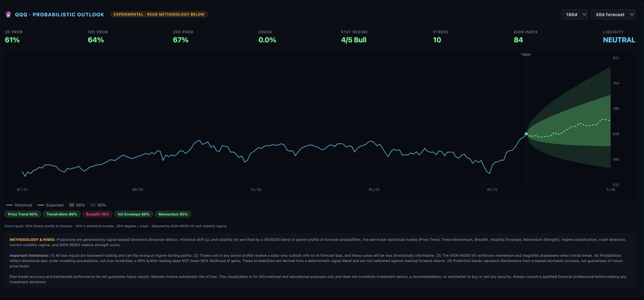Click the 01/29 x-axis date label
Screen dimensions: 644x300
tap(374, 189)
